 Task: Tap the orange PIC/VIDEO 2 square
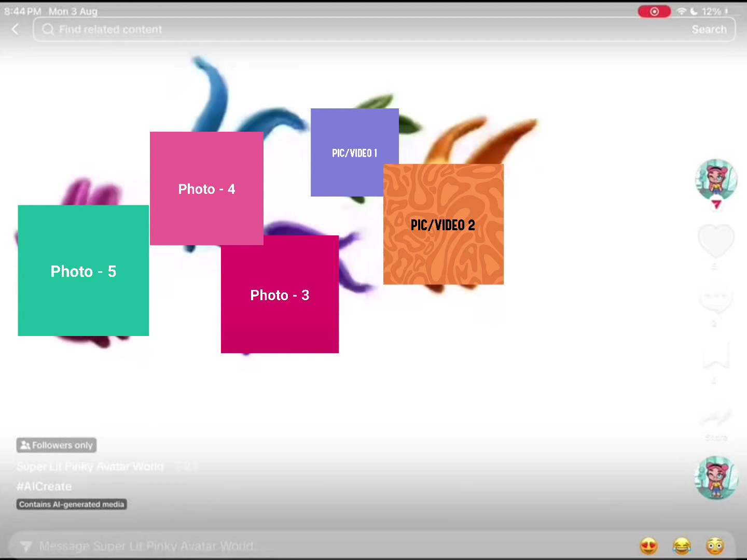pyautogui.click(x=444, y=224)
